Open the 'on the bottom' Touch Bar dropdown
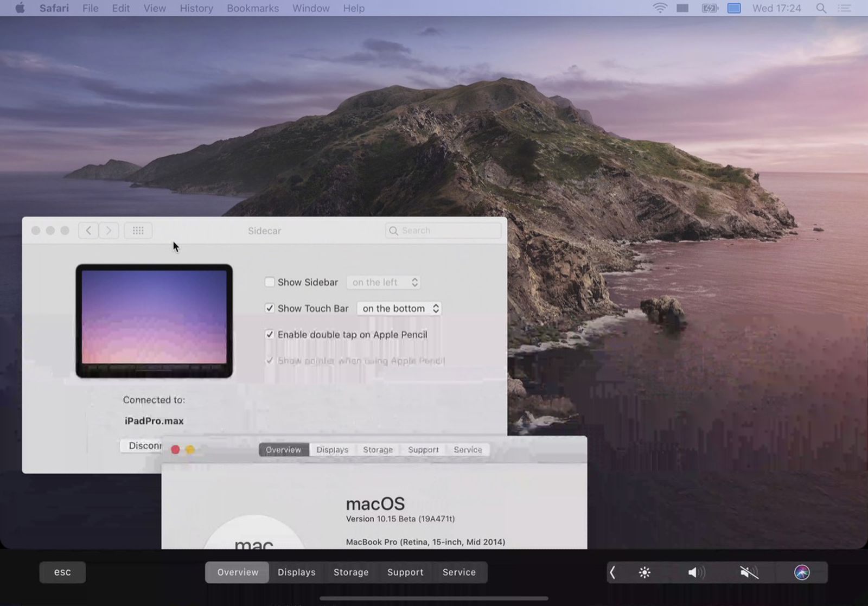Screen dimensions: 868x606 [x=399, y=308]
